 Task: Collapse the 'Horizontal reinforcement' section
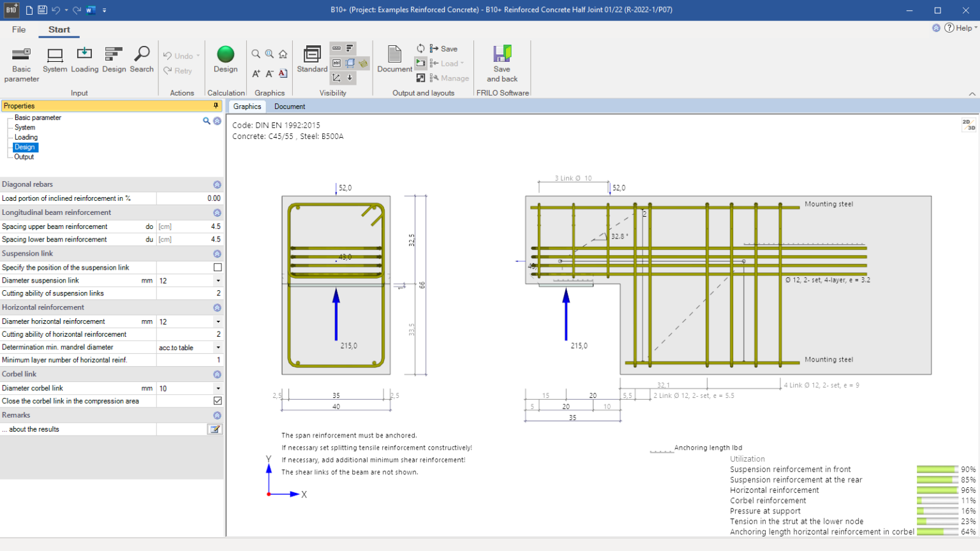[x=218, y=307]
